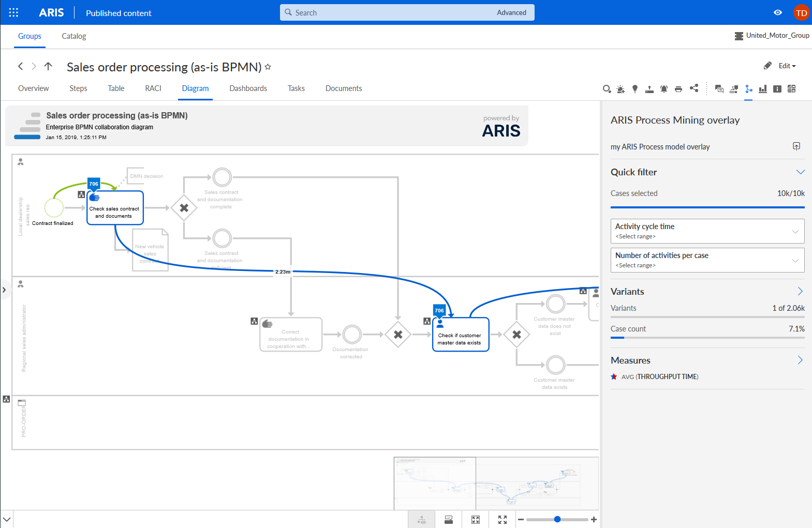The width and height of the screenshot is (812, 528).
Task: Toggle the eye view icon in header
Action: (x=778, y=12)
